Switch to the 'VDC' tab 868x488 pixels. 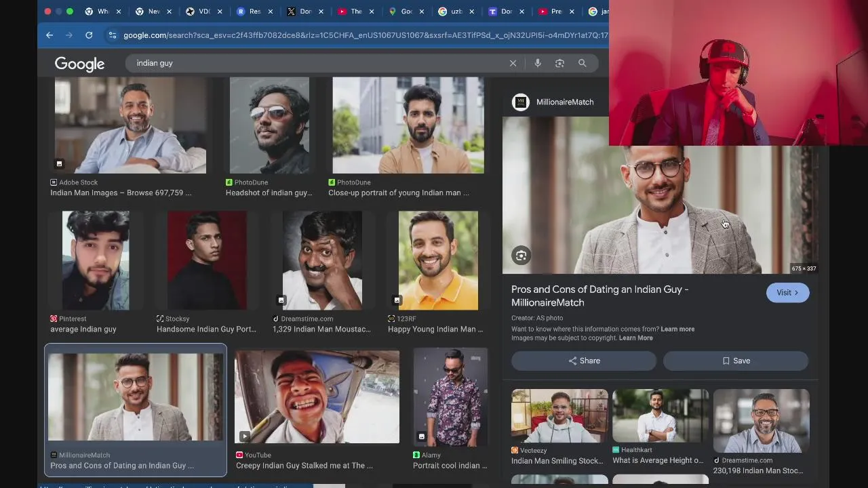(204, 12)
